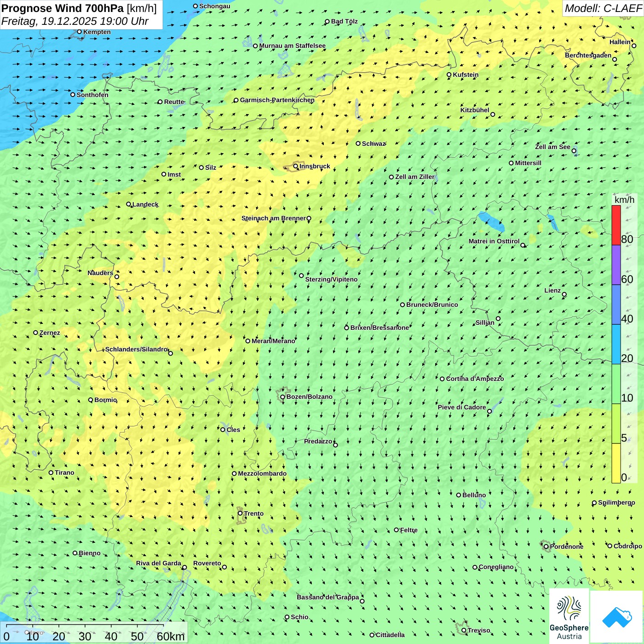
Task: Click the "Modell: C-LAEF" label
Action: pyautogui.click(x=603, y=8)
